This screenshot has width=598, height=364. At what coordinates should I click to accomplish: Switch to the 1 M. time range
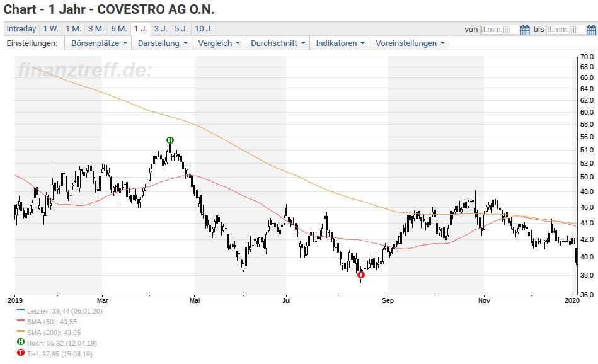(x=73, y=29)
